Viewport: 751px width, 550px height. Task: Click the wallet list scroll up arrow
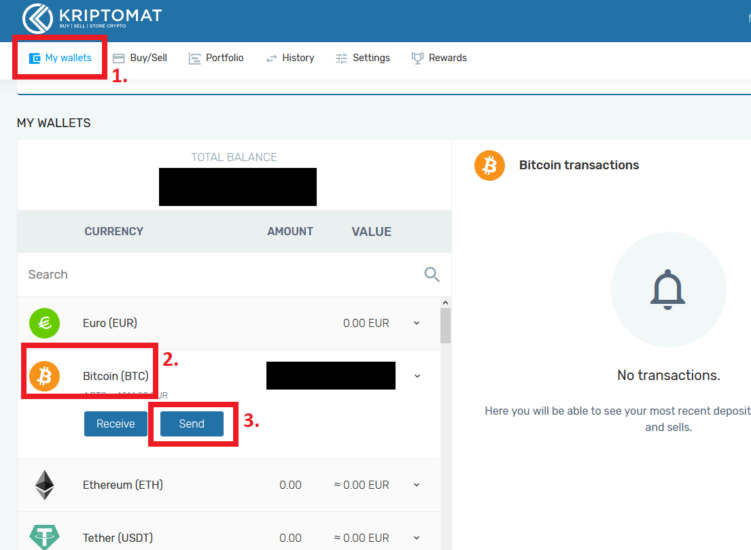coord(445,303)
